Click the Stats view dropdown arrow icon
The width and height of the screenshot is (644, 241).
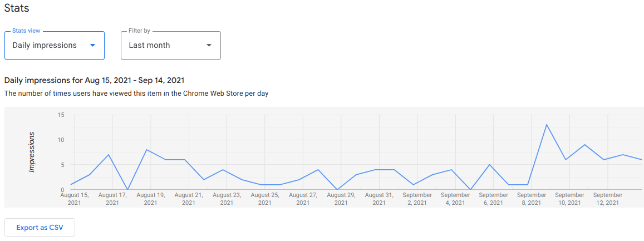pyautogui.click(x=92, y=46)
